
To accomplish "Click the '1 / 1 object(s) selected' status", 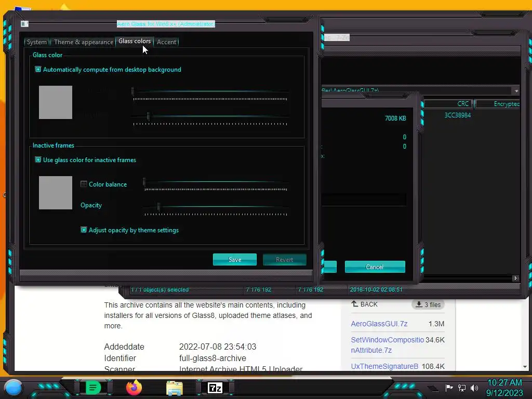I will 159,289.
